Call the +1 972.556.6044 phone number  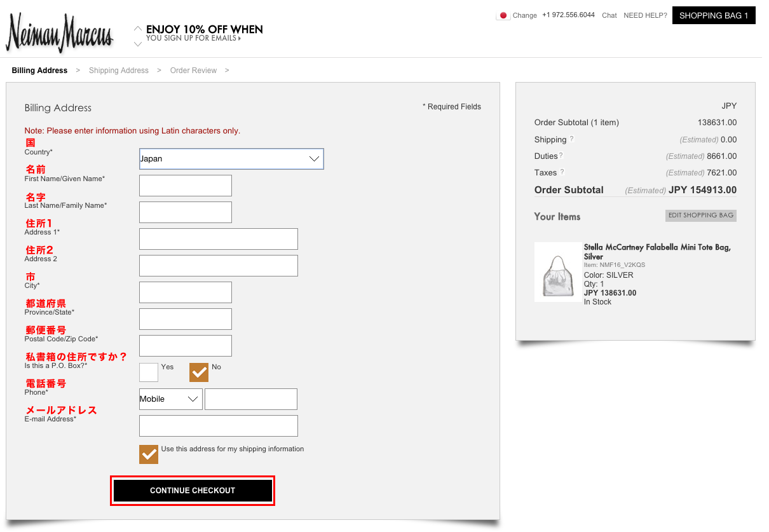[x=568, y=15]
